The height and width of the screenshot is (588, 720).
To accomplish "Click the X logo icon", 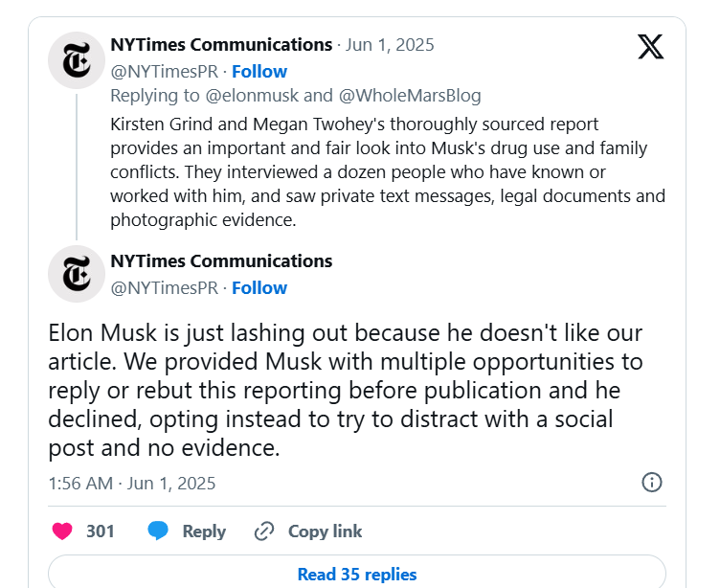I will (650, 47).
